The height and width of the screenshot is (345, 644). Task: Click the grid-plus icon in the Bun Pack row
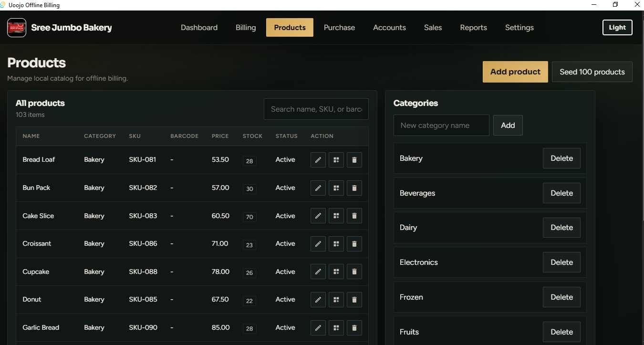pyautogui.click(x=336, y=188)
